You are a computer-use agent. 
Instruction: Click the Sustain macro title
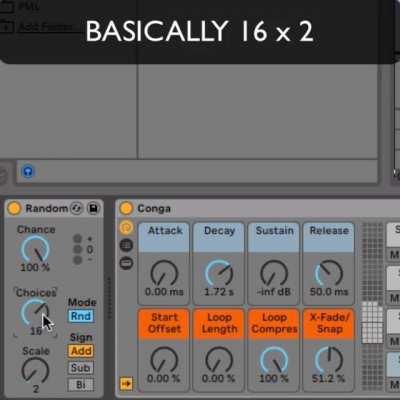[274, 231]
